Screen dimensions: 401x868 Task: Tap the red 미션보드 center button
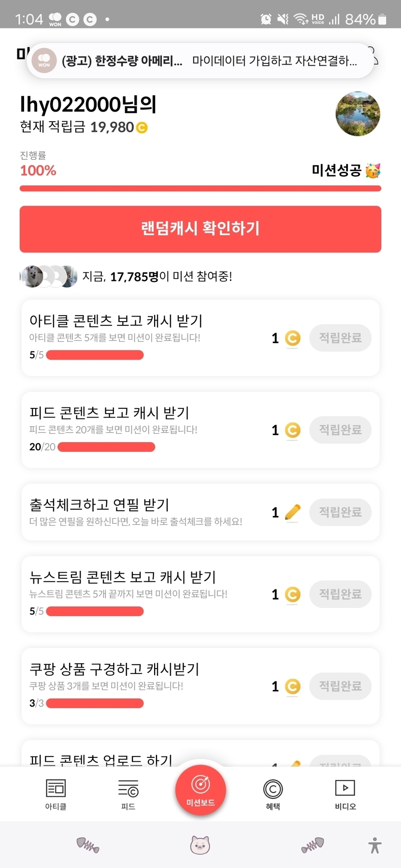200,790
